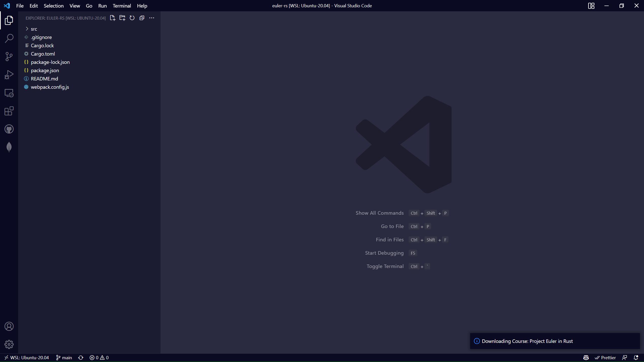
Task: Click the Copilot icon in status bar
Action: pos(586,357)
